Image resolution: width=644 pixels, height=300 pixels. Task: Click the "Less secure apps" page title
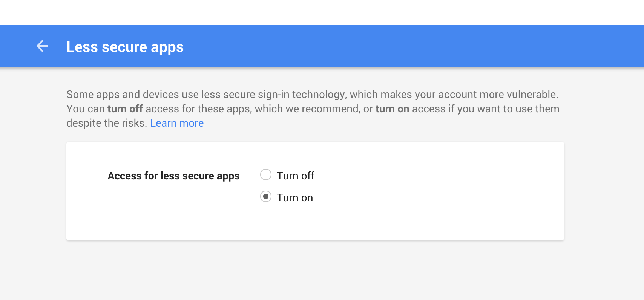pos(125,47)
